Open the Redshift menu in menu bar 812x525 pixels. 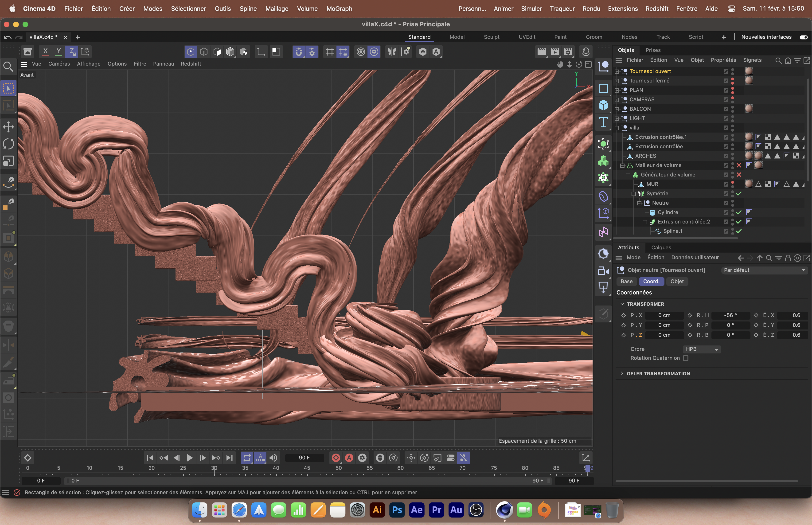[657, 8]
